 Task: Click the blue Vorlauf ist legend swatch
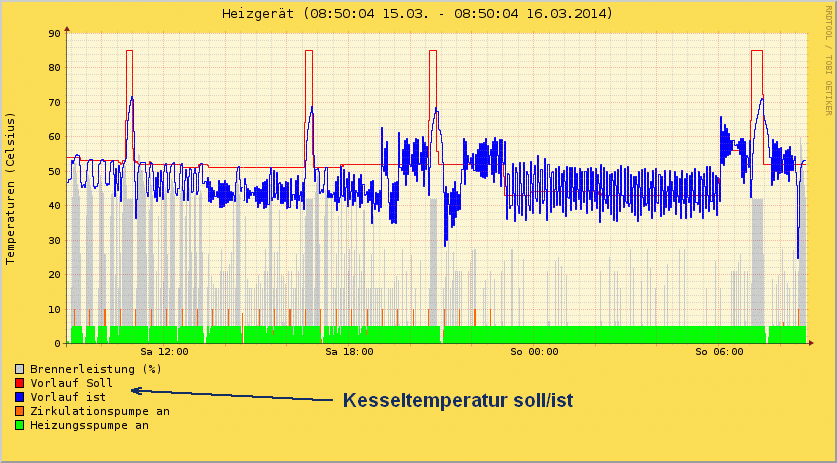pyautogui.click(x=20, y=397)
